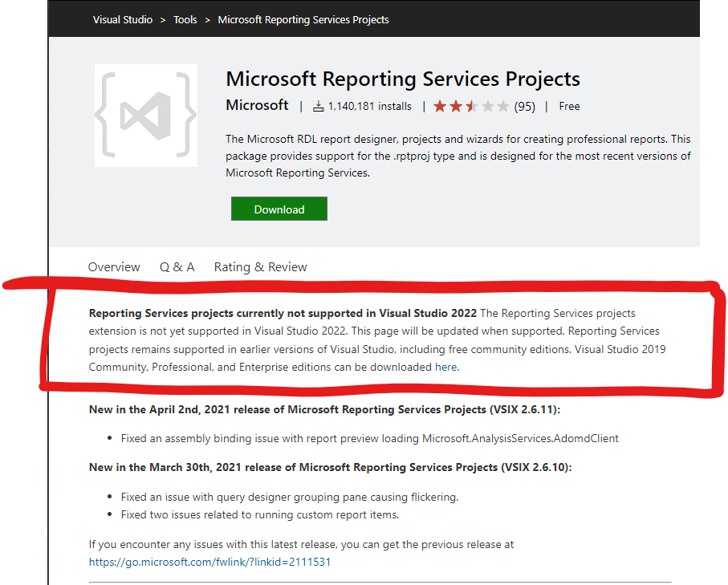Click the 'Free' price label
The height and width of the screenshot is (585, 728).
click(569, 106)
